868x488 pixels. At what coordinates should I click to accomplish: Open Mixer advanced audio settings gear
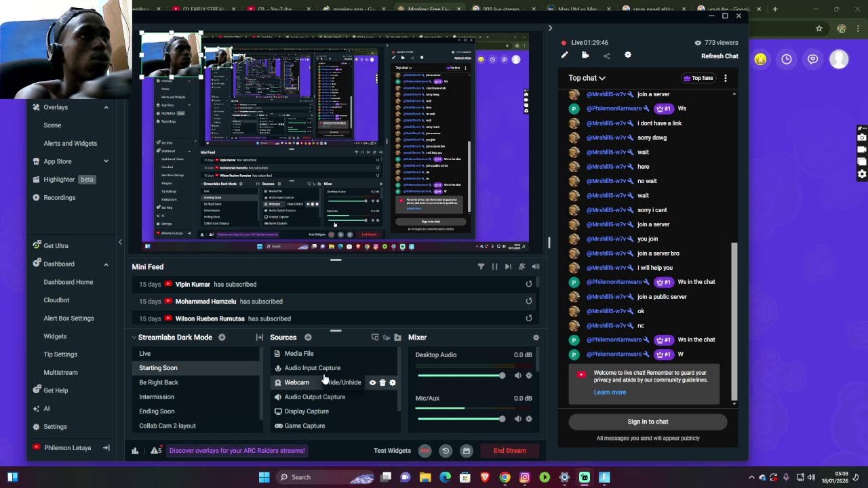(x=536, y=338)
